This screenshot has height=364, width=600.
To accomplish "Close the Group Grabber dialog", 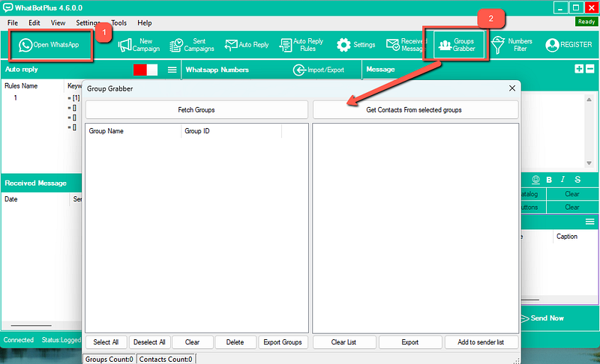I will coord(512,88).
